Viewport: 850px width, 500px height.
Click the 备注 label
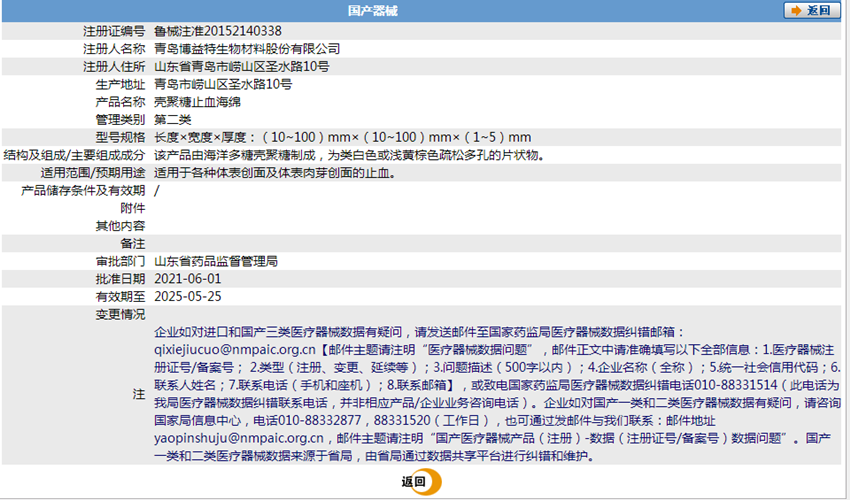pos(133,243)
